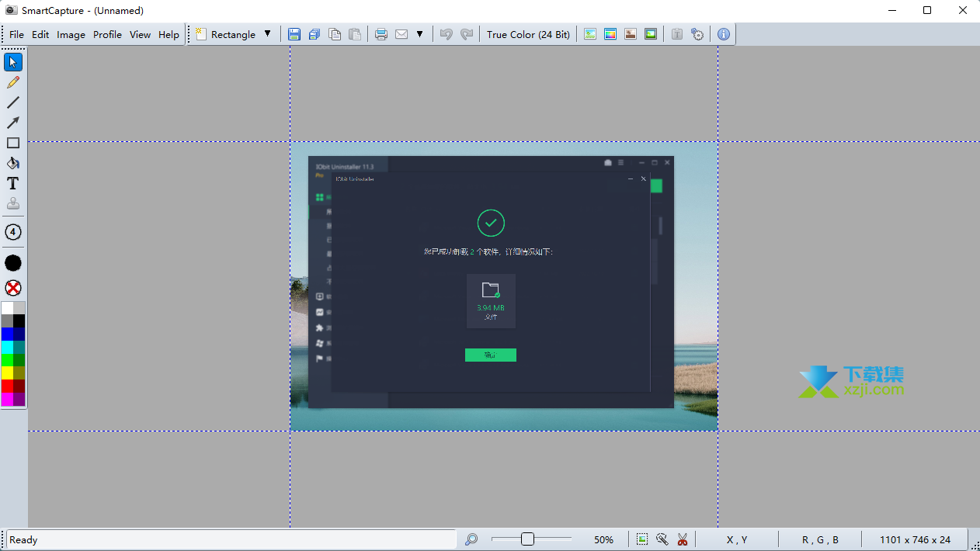Click the current black color circle
The image size is (980, 551).
[13, 263]
